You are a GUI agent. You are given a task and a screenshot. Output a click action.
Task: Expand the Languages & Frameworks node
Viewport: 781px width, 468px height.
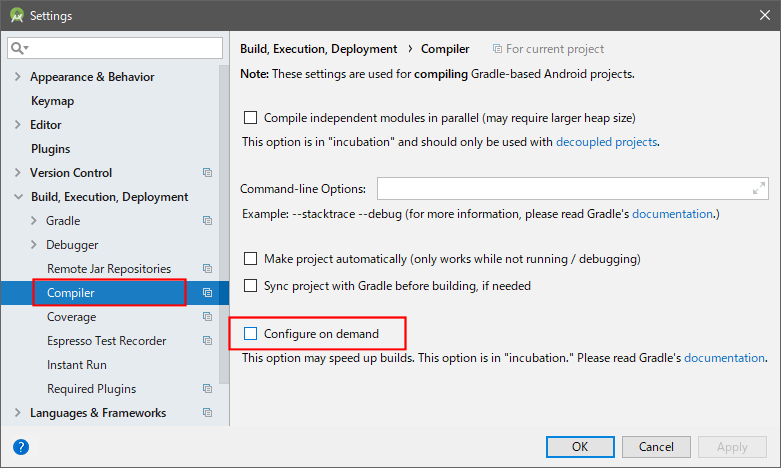18,413
